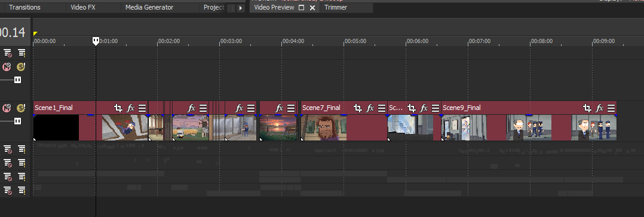Toggle mute on the empty upper video track
644x217 pixels.
tap(7, 66)
